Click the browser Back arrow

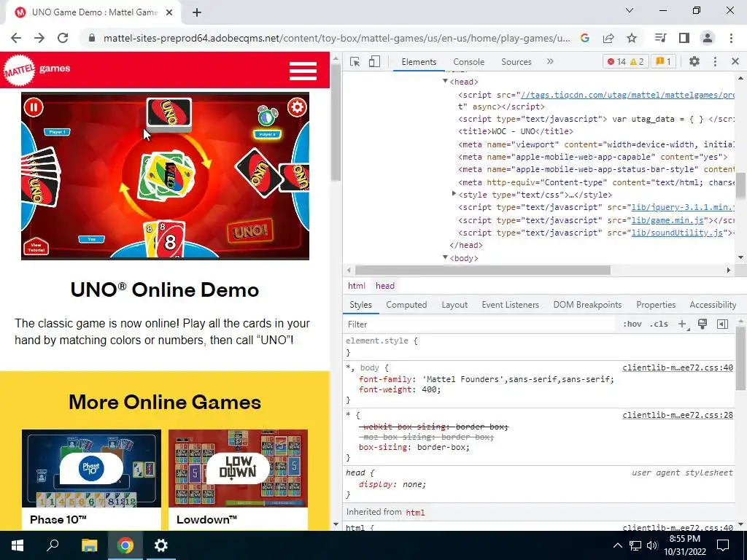tap(16, 38)
